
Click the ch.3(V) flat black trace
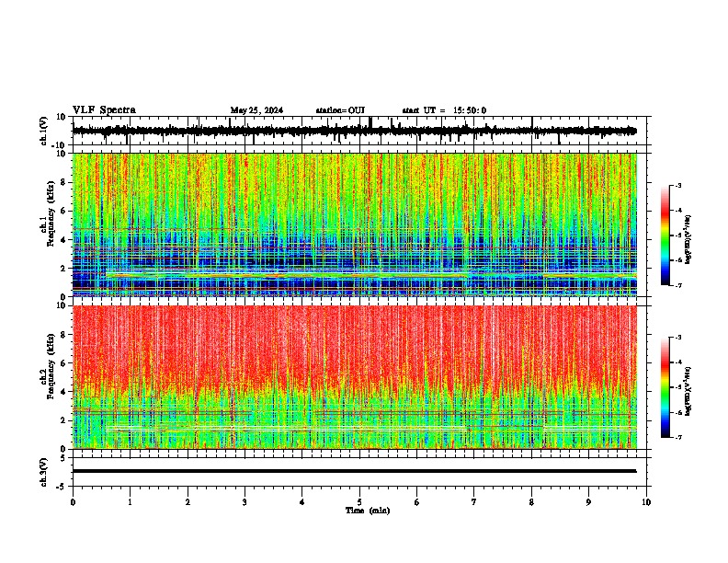(355, 471)
